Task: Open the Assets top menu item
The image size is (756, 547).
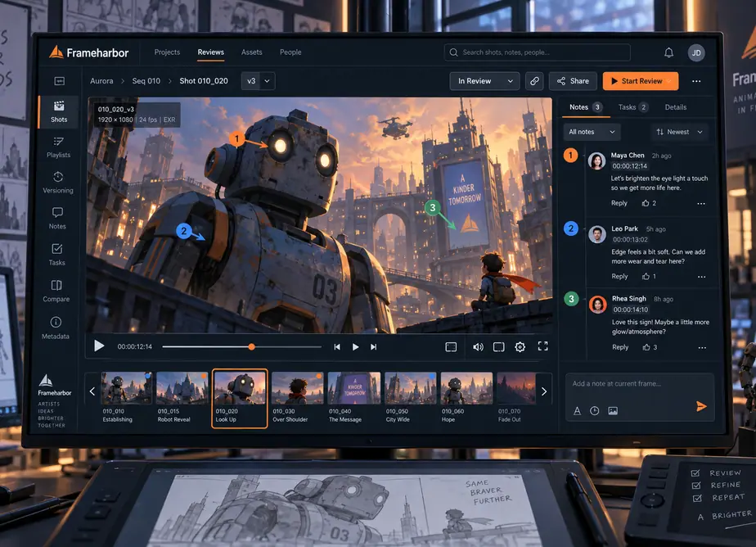Action: pyautogui.click(x=252, y=52)
